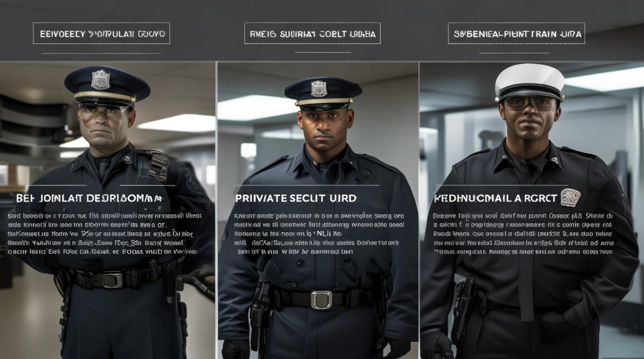
Task: Open the top-right boxed header ending in TRAIN UIRA
Action: pos(517,34)
